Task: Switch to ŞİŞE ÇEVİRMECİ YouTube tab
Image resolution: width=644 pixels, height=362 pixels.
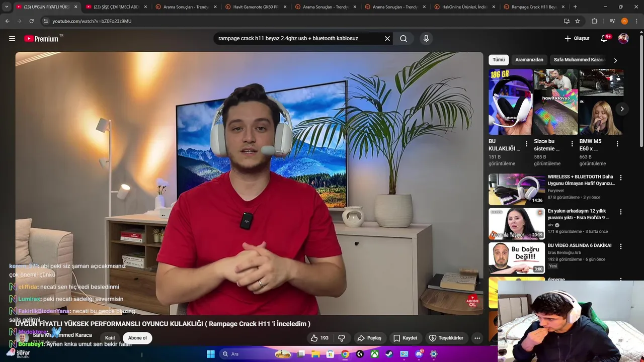Action: pos(116,7)
